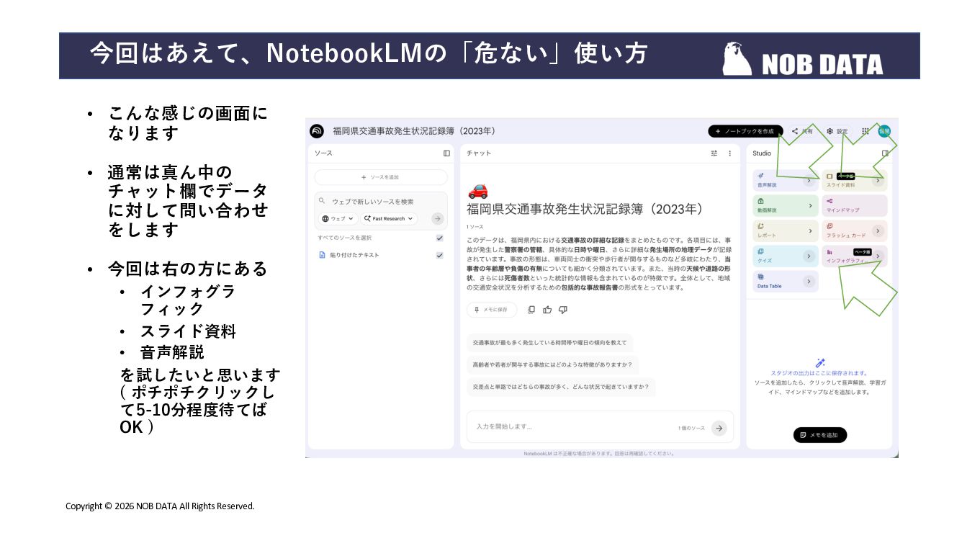
Task: Click the 共有 share button
Action: (x=802, y=131)
